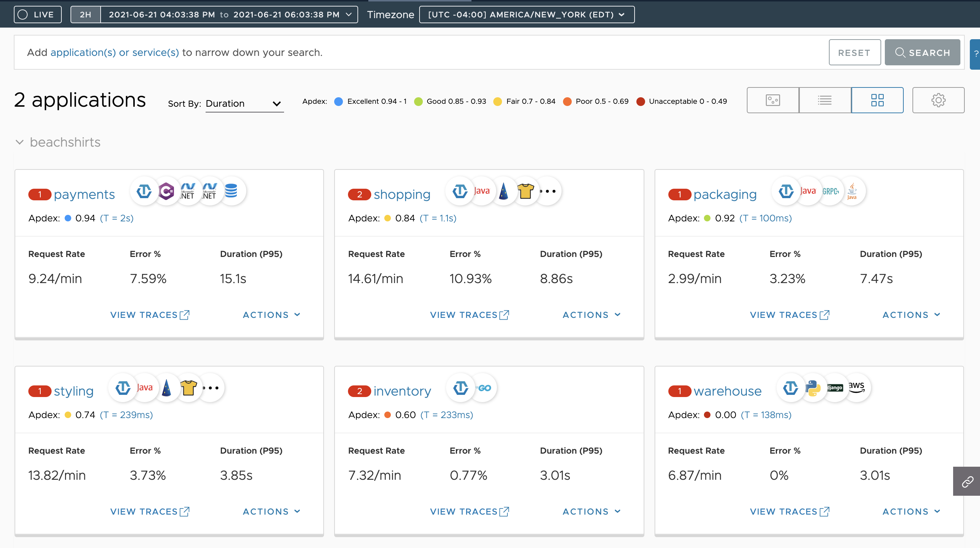
Task: Open the payments service link
Action: [84, 194]
